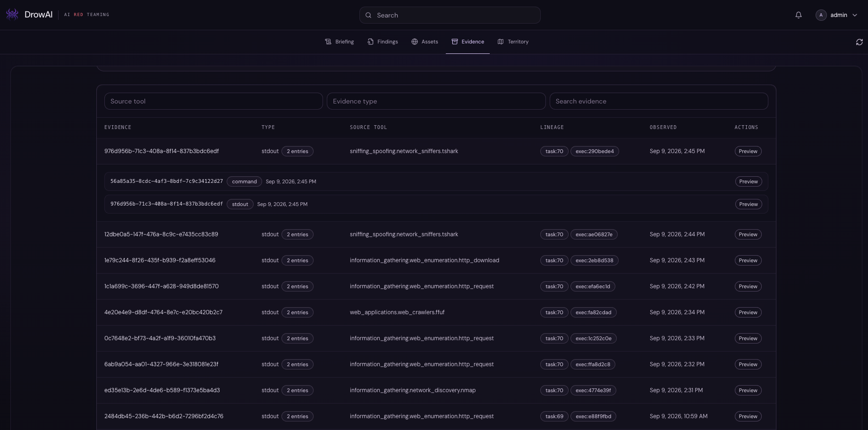Focus the Search evidence input field

pyautogui.click(x=659, y=101)
